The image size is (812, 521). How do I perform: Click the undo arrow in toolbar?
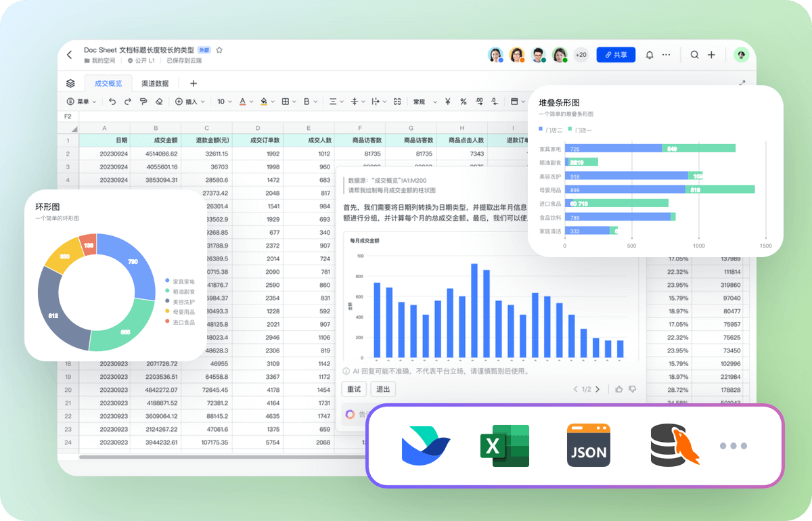(x=112, y=101)
